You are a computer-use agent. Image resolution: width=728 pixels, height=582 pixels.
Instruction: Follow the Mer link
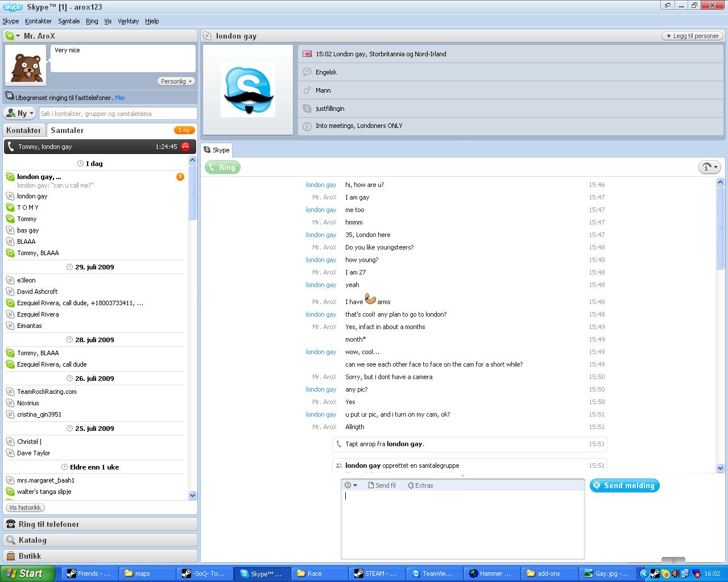pos(120,98)
